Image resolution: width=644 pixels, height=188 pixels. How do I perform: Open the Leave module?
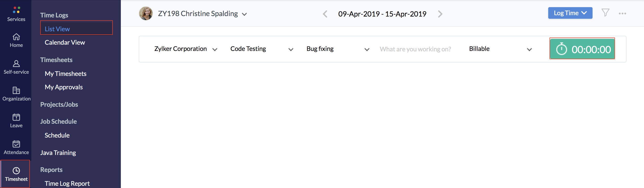[x=16, y=121]
